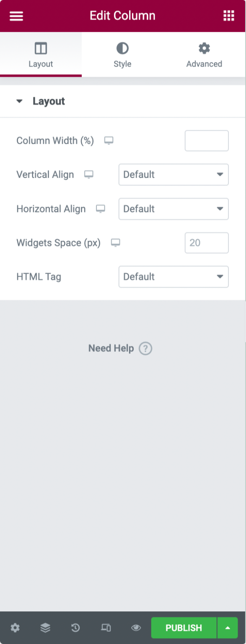Switch to the Style tab
This screenshot has height=644, width=246.
(x=122, y=55)
